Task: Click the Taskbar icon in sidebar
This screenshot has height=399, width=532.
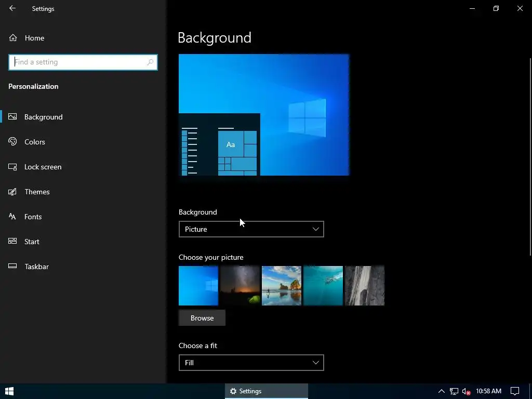Action: (x=12, y=266)
